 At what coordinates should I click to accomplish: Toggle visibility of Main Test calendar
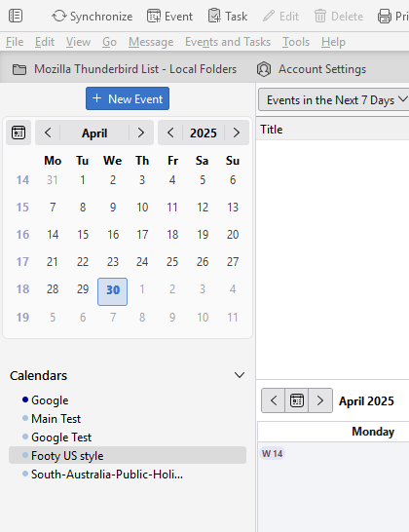click(25, 418)
